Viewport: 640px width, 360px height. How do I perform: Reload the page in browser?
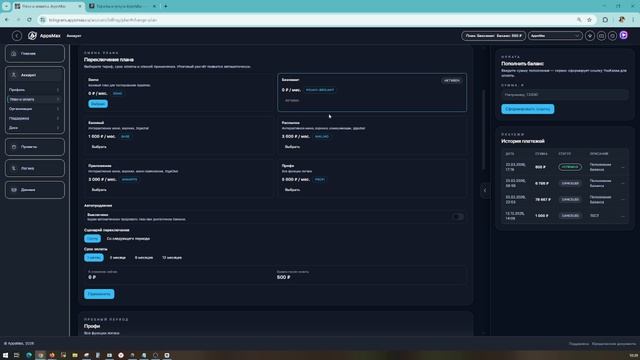coord(29,20)
